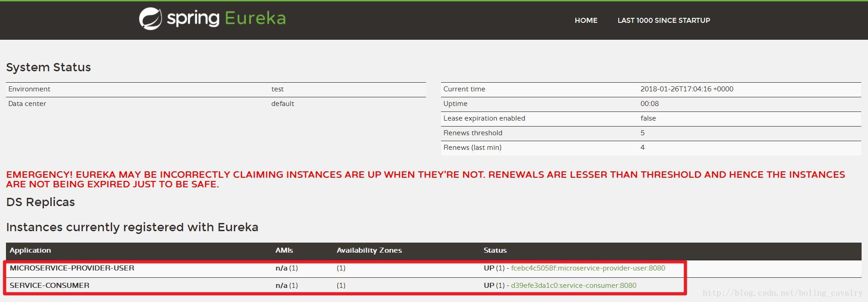This screenshot has height=302, width=868.
Task: Click the Renews threshold label
Action: (473, 133)
